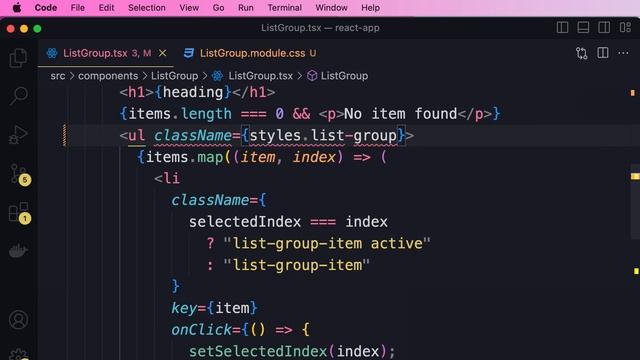Click the Open Changes compare icon
The image size is (640, 360).
tap(582, 53)
